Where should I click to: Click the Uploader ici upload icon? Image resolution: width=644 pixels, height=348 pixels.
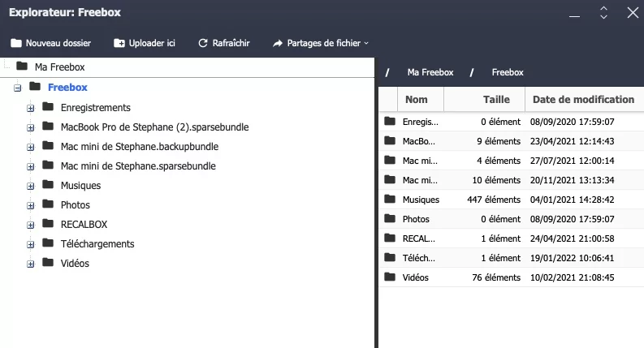point(119,43)
